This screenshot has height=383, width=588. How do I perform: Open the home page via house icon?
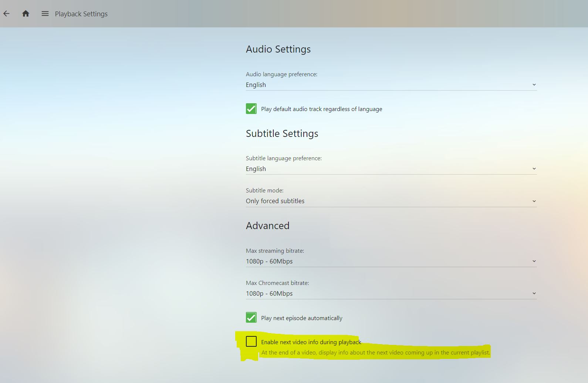point(26,14)
